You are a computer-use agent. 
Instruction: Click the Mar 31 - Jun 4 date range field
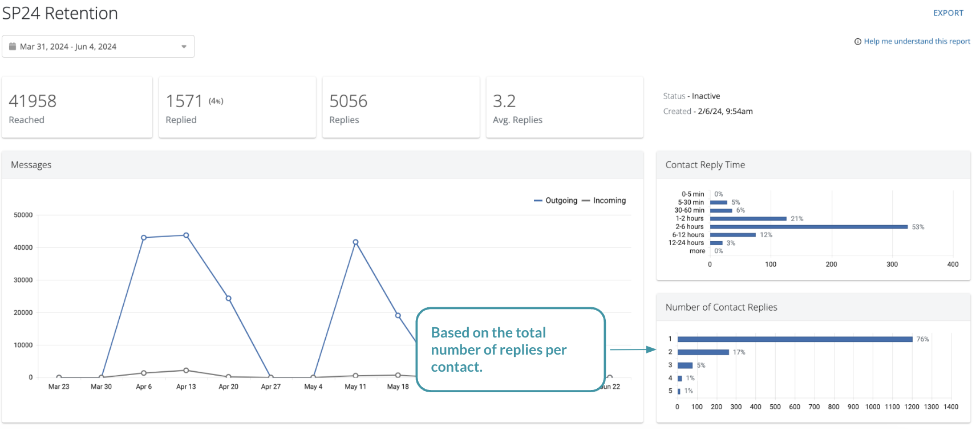[91, 47]
